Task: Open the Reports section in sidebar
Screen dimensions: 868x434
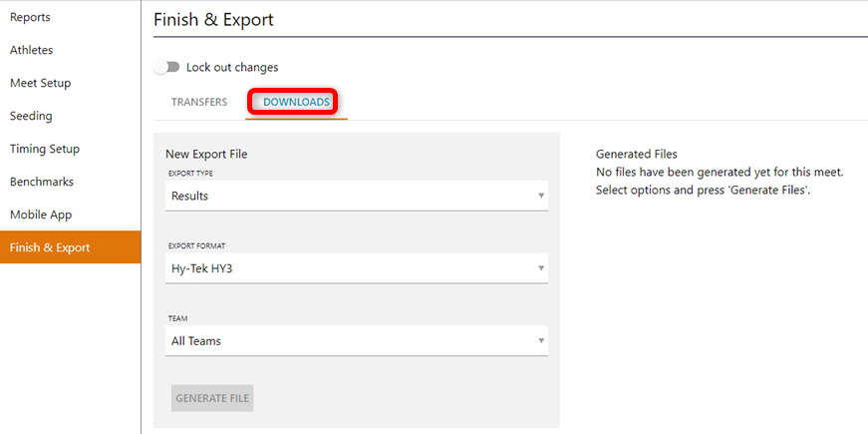Action: pyautogui.click(x=30, y=17)
